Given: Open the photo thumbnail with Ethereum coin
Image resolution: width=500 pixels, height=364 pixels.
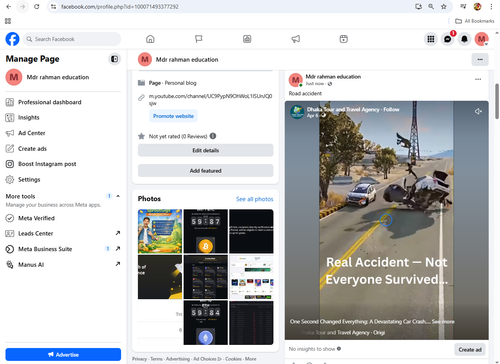Looking at the screenshot, I should (205, 323).
